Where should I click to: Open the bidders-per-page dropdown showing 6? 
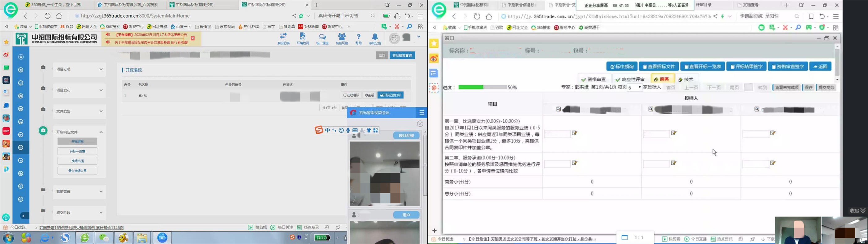[634, 87]
